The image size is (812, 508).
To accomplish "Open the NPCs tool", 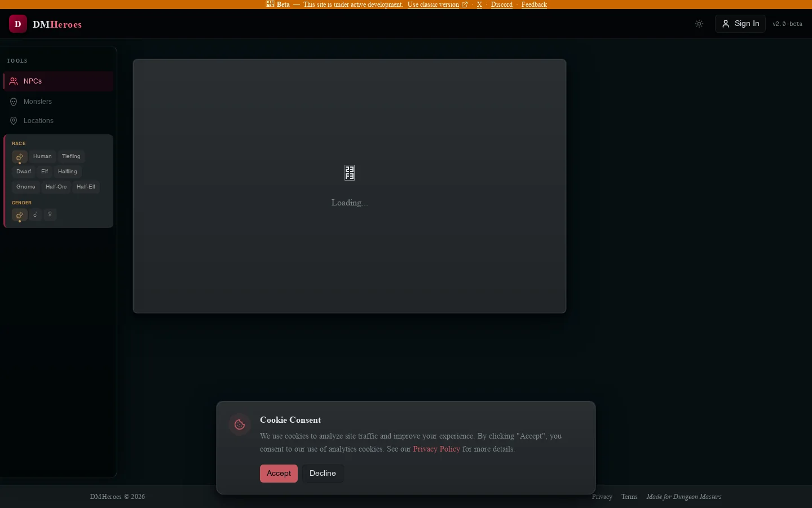I will click(58, 81).
